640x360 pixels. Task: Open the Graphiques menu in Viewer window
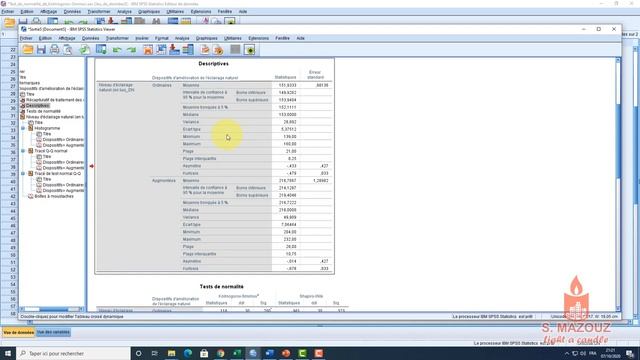[x=207, y=38]
